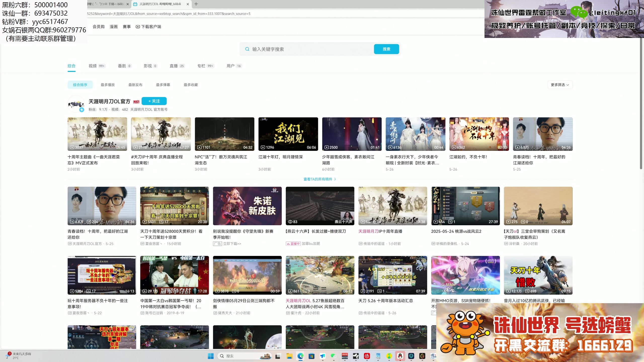Switch to the 专栏 results tab
Image resolution: width=644 pixels, height=362 pixels.
tap(206, 66)
